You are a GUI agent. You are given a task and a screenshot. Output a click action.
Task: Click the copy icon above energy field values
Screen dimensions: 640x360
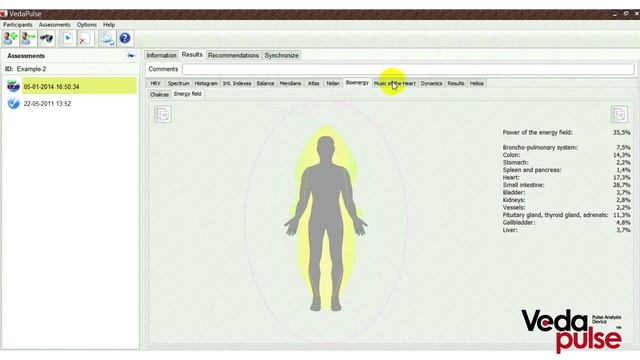pyautogui.click(x=619, y=114)
